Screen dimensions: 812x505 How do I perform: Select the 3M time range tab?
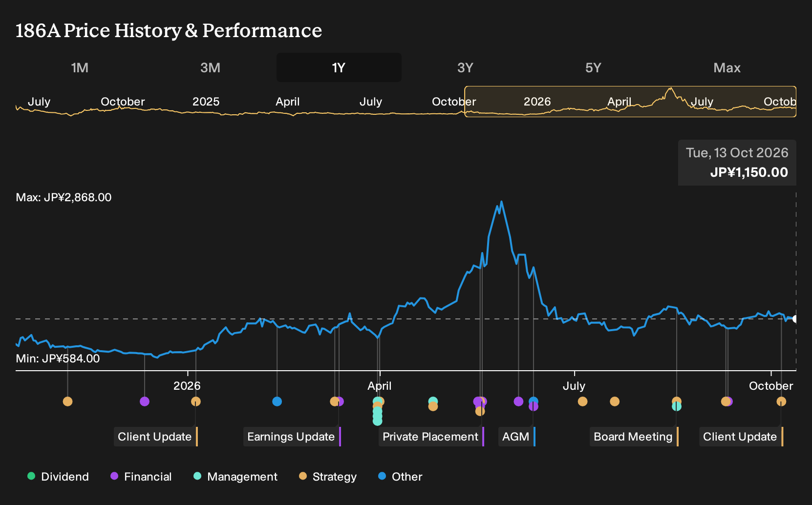point(210,67)
